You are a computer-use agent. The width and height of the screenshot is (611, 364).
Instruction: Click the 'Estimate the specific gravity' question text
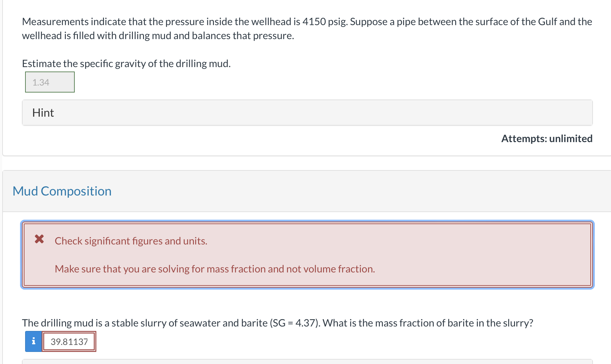coord(126,64)
